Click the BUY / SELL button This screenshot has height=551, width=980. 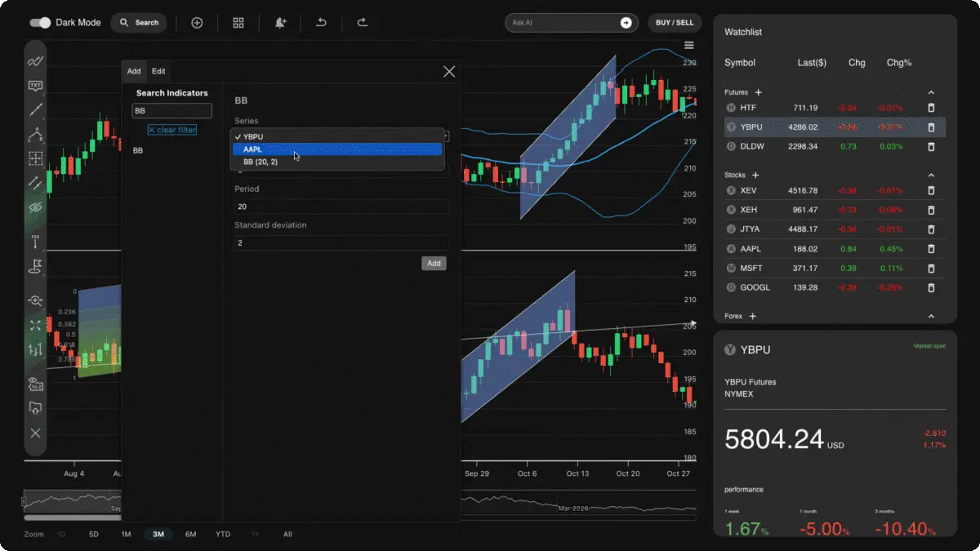tap(675, 23)
